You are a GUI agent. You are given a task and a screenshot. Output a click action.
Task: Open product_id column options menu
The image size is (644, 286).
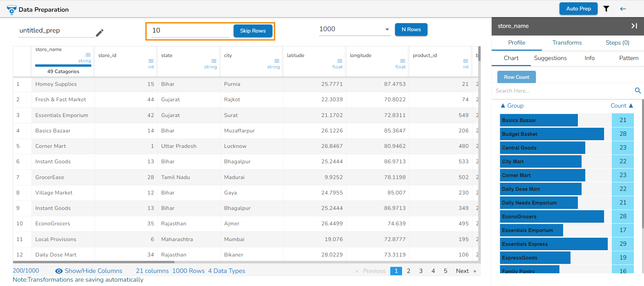465,61
